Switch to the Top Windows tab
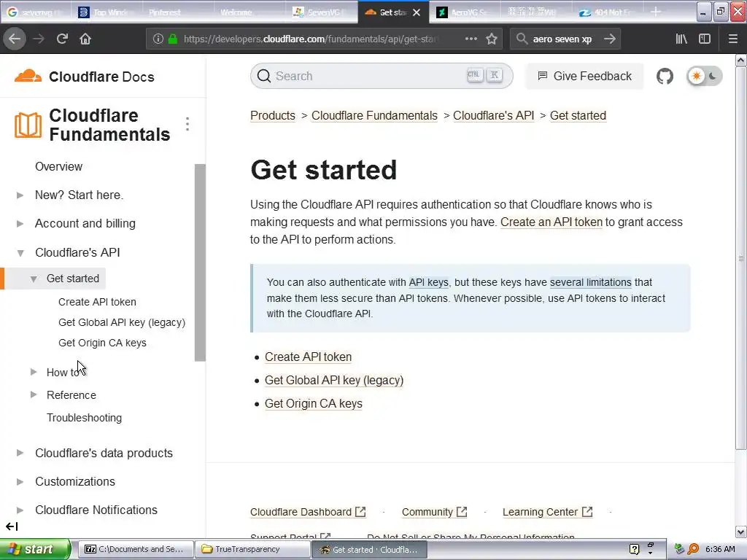 [107, 12]
